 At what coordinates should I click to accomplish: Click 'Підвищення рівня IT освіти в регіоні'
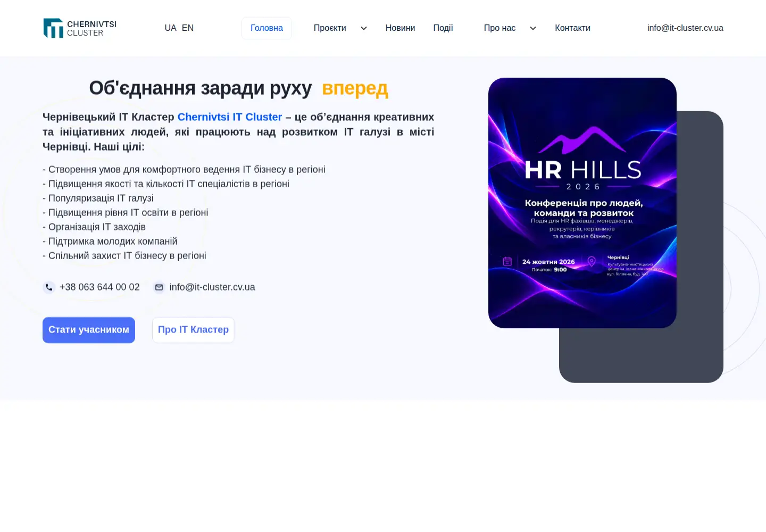click(x=126, y=213)
